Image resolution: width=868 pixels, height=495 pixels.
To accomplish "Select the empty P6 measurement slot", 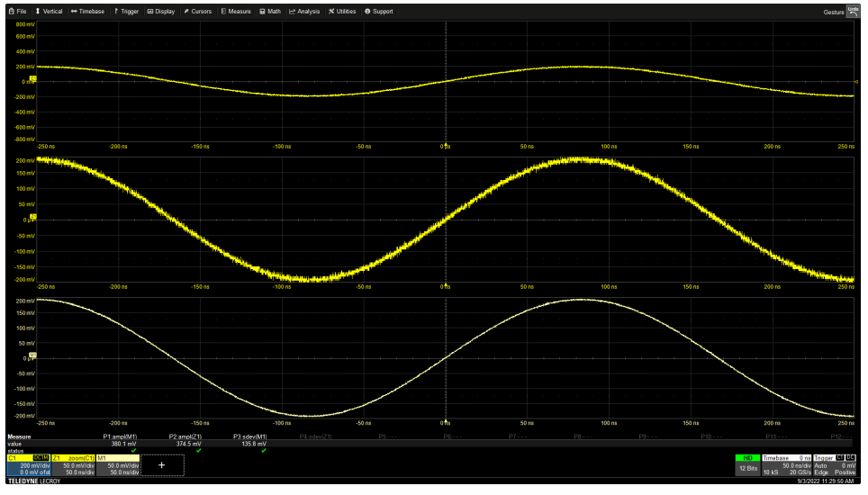I will coord(452,436).
